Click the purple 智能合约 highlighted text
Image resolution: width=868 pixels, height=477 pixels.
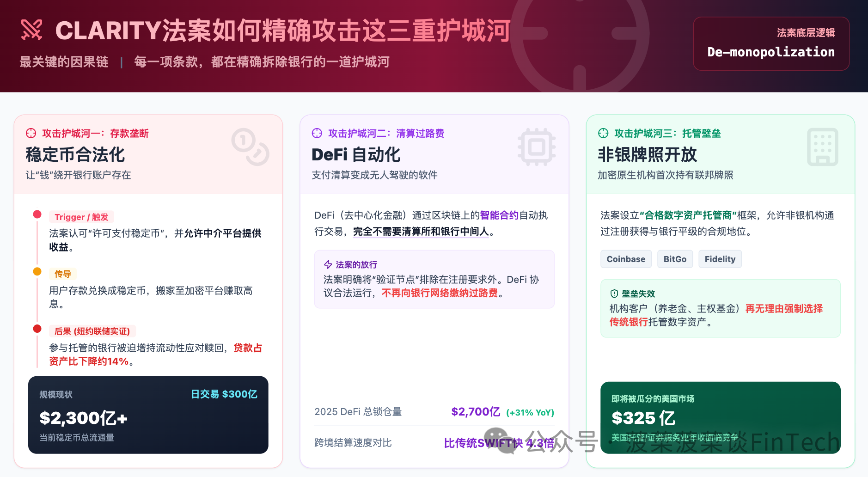click(x=499, y=215)
